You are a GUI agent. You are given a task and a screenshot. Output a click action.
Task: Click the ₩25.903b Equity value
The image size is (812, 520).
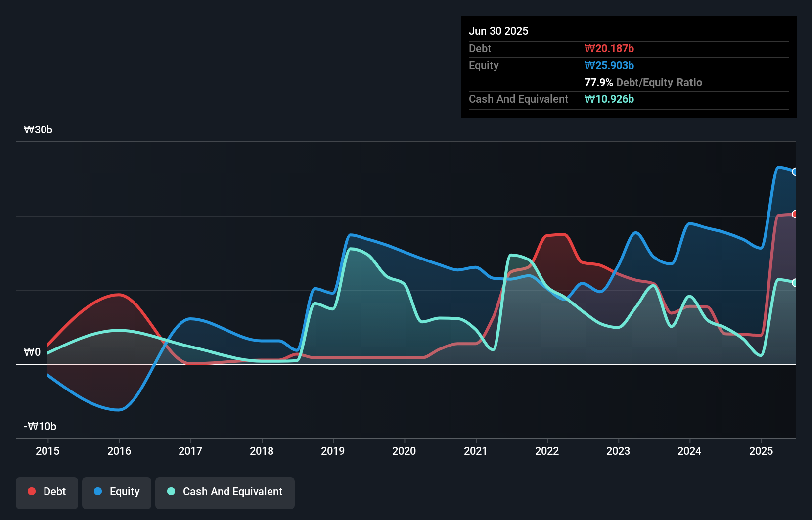610,65
